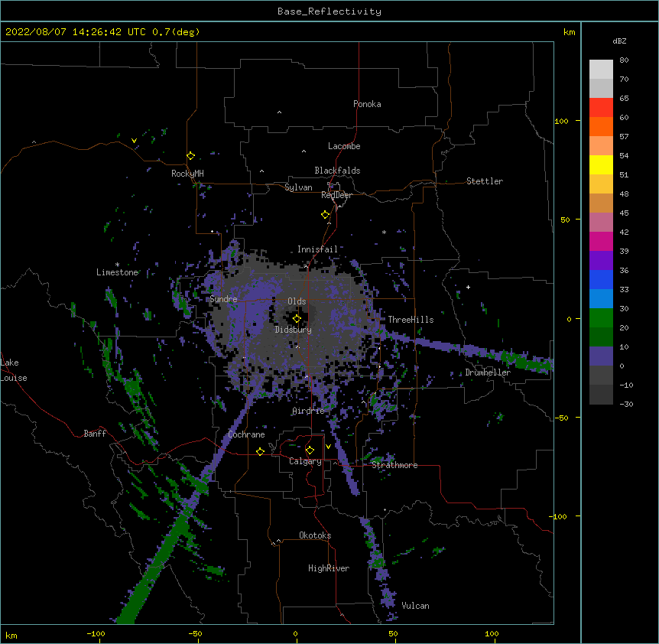Viewport: 659px width, 644px height.
Task: Click the Sundre label
Action: point(223,299)
